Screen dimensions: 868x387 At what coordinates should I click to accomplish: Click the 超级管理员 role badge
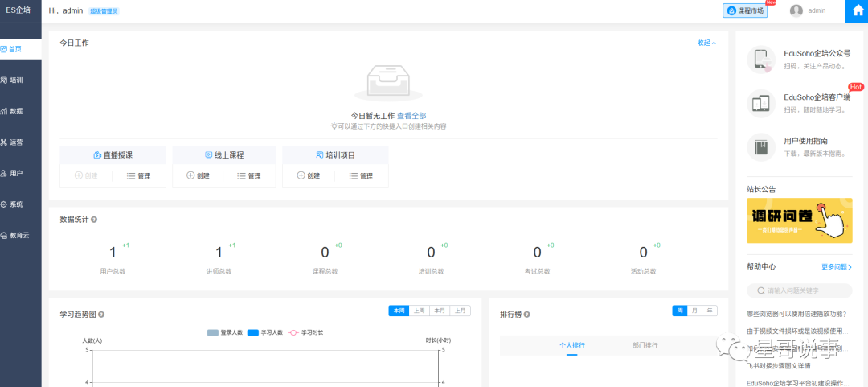coord(104,11)
